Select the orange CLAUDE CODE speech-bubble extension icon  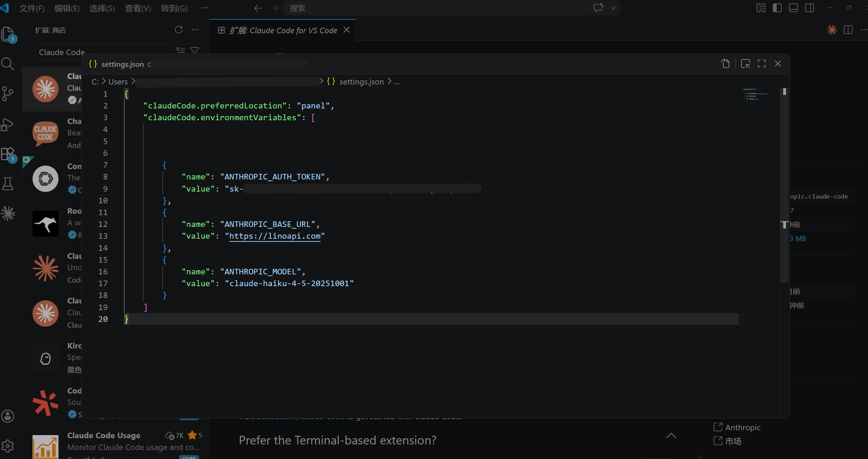click(45, 133)
